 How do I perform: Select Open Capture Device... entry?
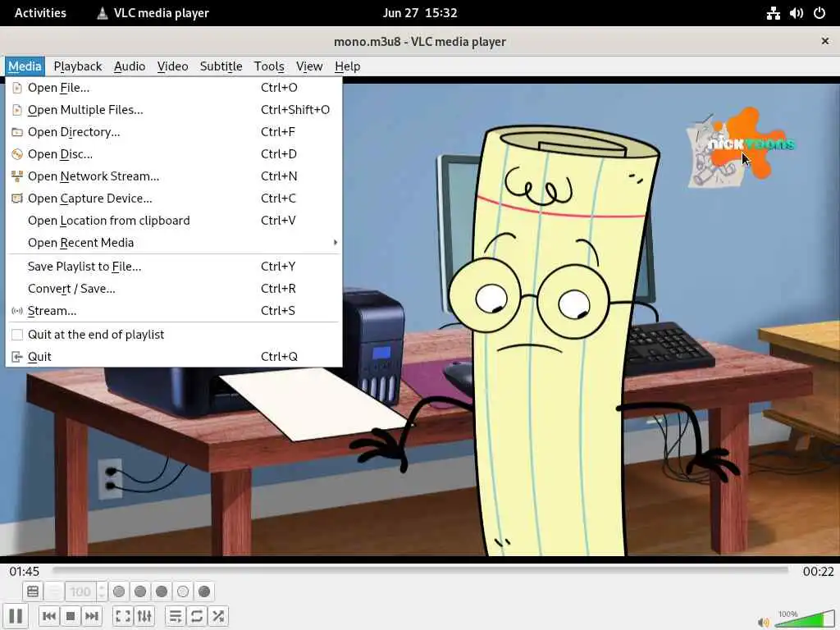(x=174, y=199)
